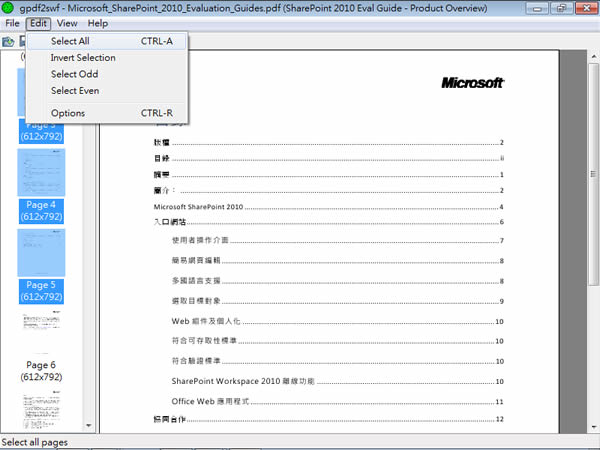Click preview scrollbar down arrow
This screenshot has height=450, width=600.
[593, 427]
